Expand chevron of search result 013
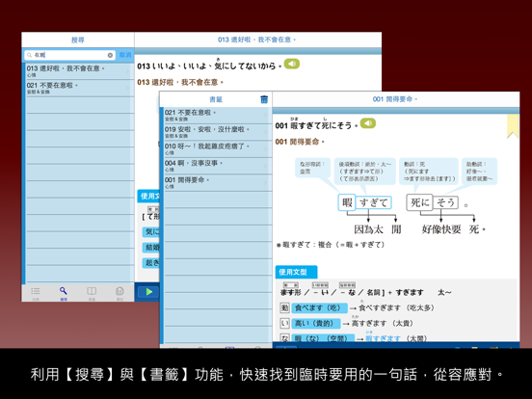The height and width of the screenshot is (399, 532). (x=127, y=71)
